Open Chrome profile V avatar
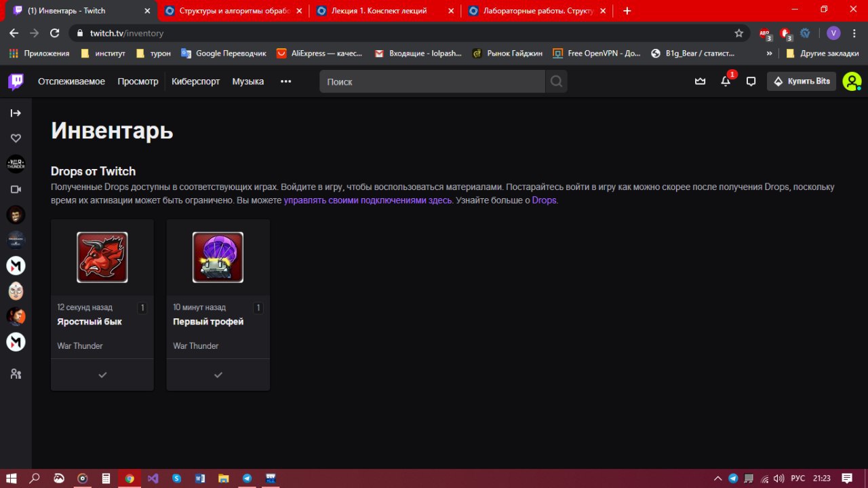 pyautogui.click(x=833, y=33)
